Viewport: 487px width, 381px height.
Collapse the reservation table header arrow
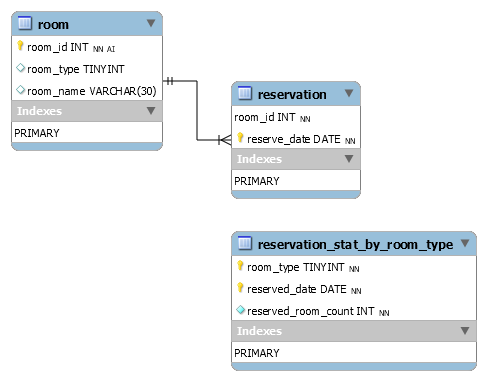tap(349, 93)
